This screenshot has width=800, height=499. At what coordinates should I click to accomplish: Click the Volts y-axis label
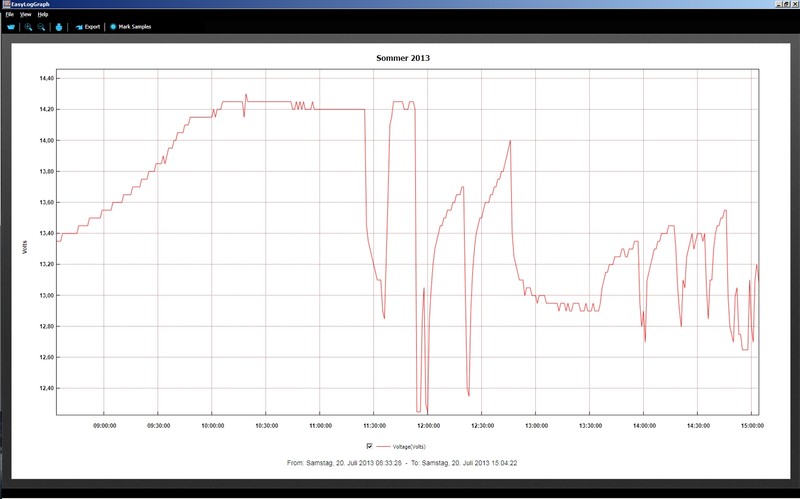24,246
